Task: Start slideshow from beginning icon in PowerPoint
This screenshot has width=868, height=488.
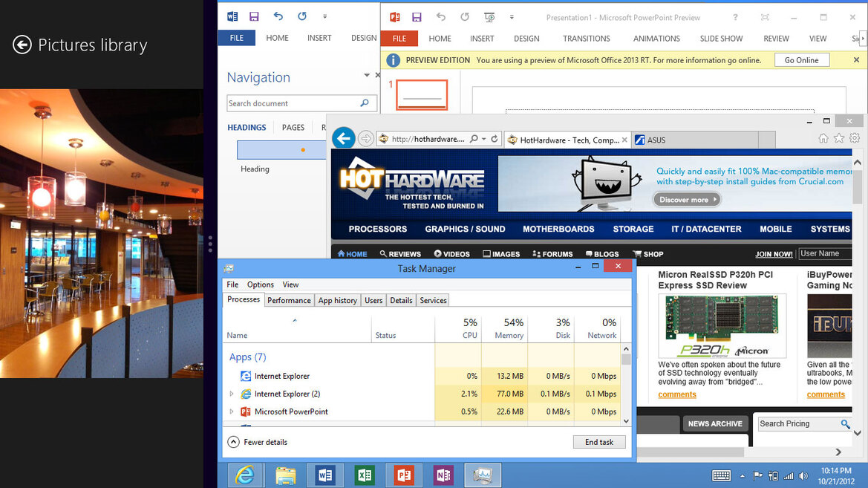Action: click(x=489, y=17)
